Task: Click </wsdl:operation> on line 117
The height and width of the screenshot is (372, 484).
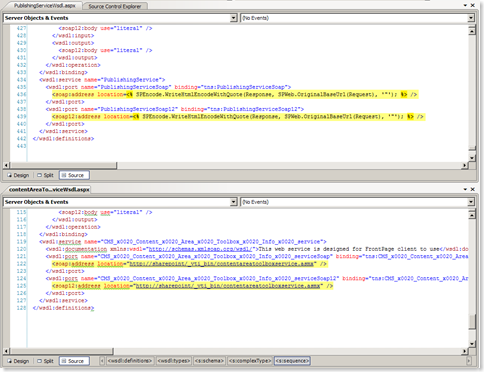Action: point(73,227)
